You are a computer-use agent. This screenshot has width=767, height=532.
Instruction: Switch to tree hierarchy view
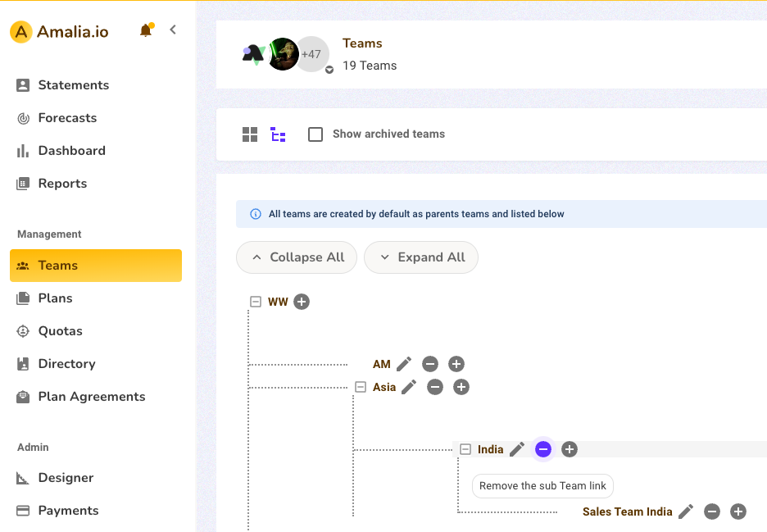pyautogui.click(x=278, y=134)
